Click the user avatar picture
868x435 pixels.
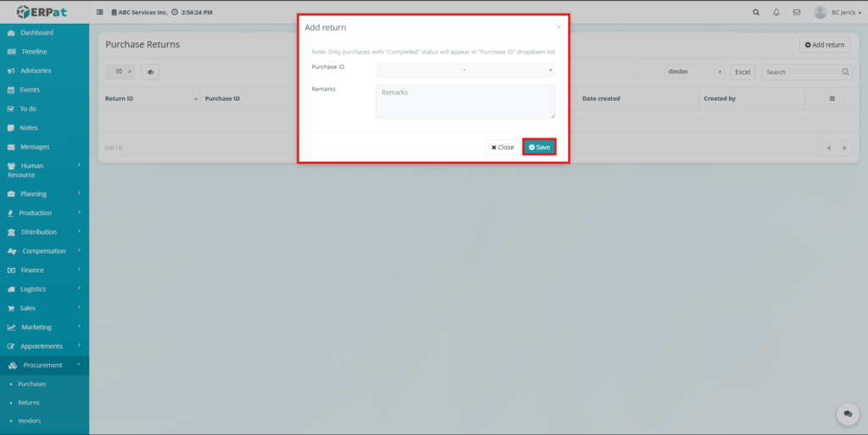pyautogui.click(x=820, y=12)
